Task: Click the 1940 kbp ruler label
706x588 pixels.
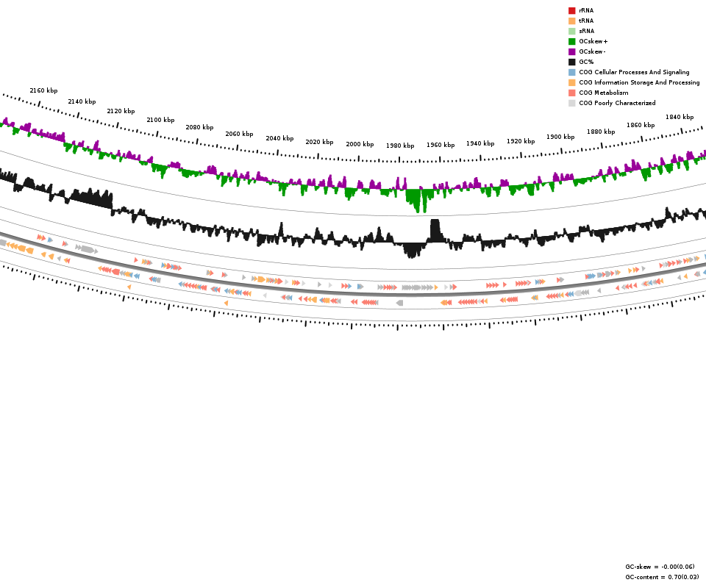Action: (480, 143)
